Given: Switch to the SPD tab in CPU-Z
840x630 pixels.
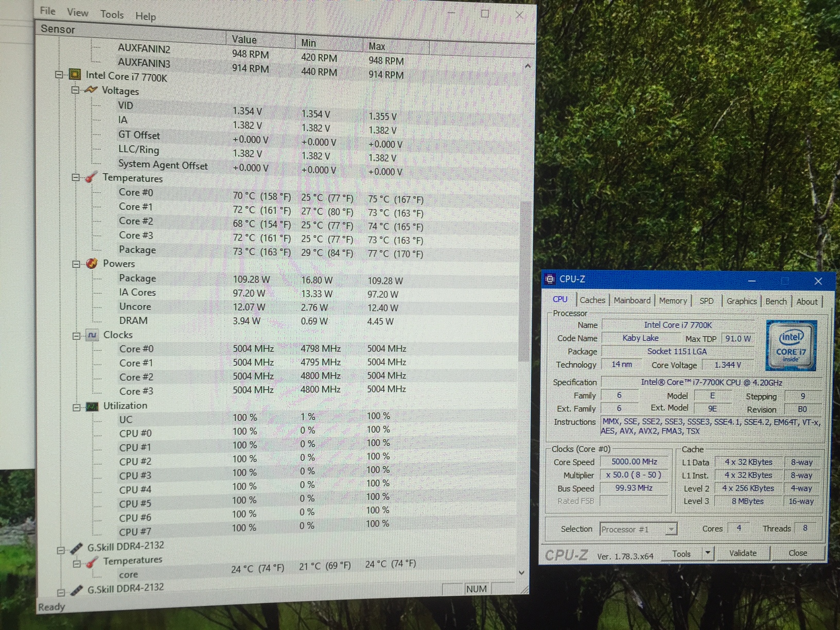Looking at the screenshot, I should pyautogui.click(x=706, y=301).
